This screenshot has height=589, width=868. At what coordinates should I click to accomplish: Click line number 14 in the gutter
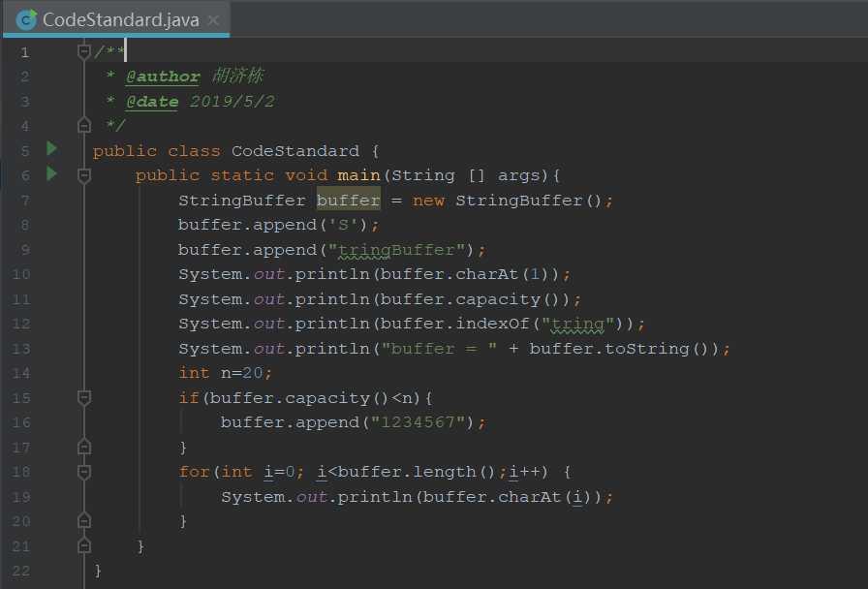point(21,373)
